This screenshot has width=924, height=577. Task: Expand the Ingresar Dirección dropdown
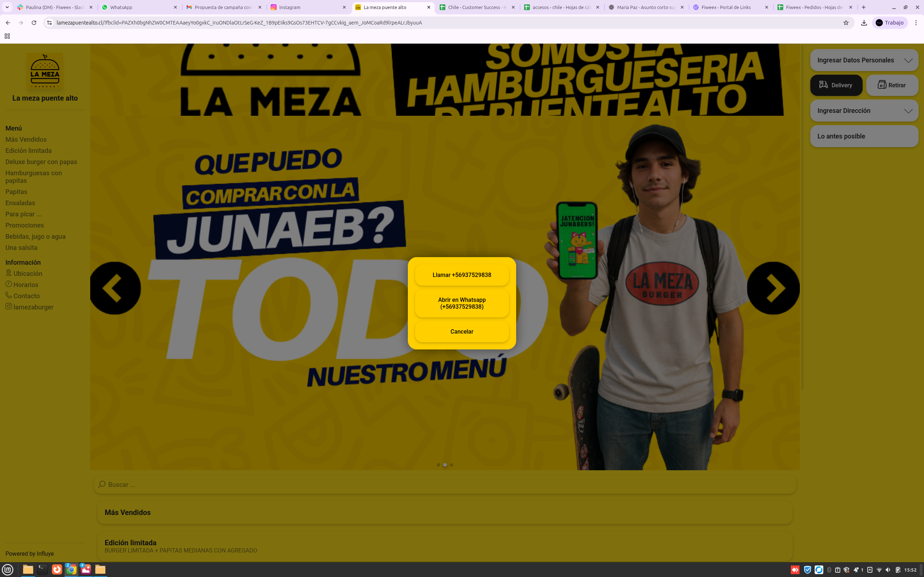864,111
